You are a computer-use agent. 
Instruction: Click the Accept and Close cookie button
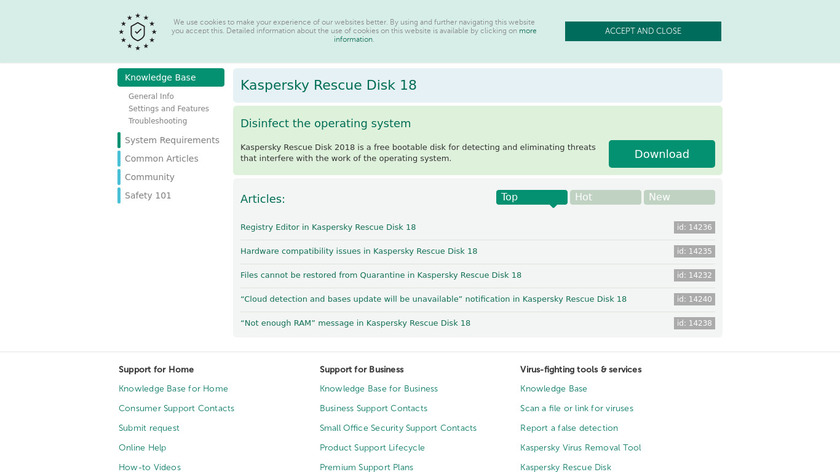click(x=643, y=31)
